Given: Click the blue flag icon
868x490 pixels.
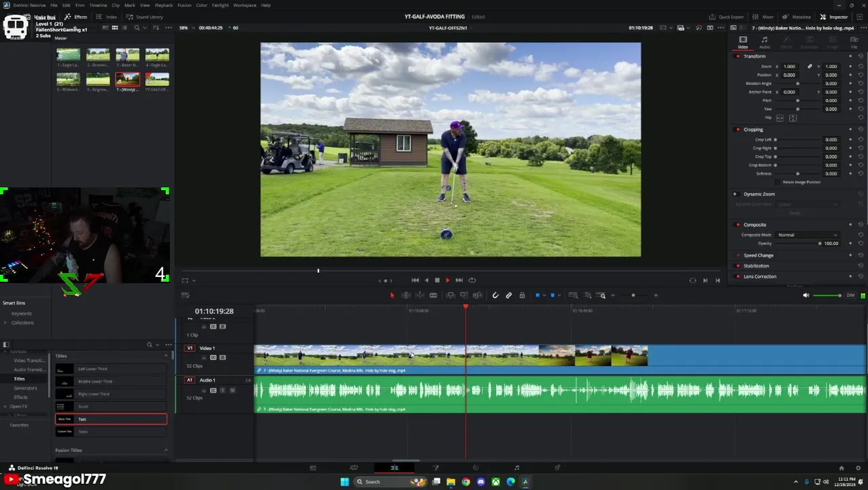Looking at the screenshot, I should [x=537, y=295].
